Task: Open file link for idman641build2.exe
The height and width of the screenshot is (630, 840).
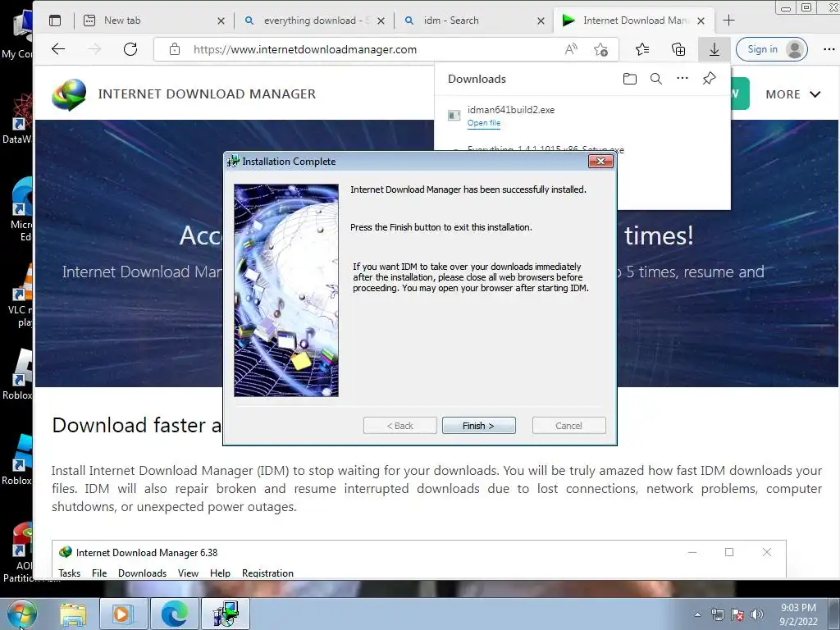Action: 484,123
